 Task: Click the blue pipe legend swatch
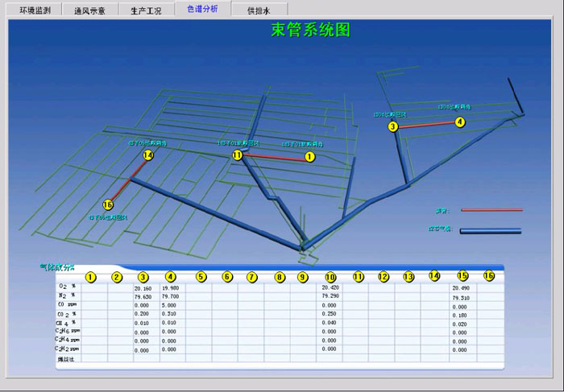491,230
